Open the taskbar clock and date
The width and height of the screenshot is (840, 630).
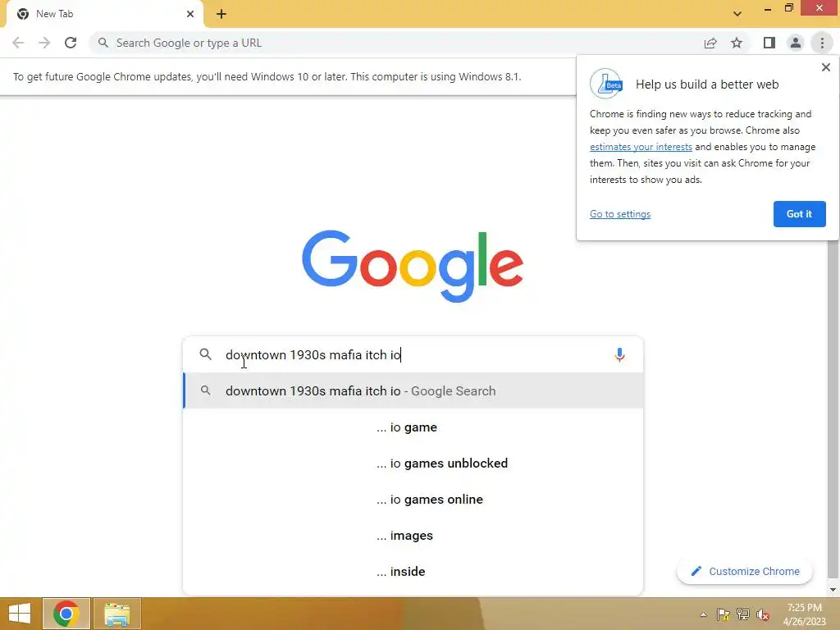pyautogui.click(x=804, y=614)
